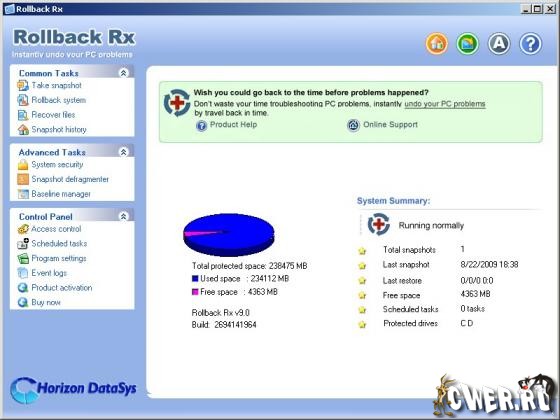Click the star beside Scheduled tasks summary
Viewport: 560px width, 420px height.
[x=362, y=310]
